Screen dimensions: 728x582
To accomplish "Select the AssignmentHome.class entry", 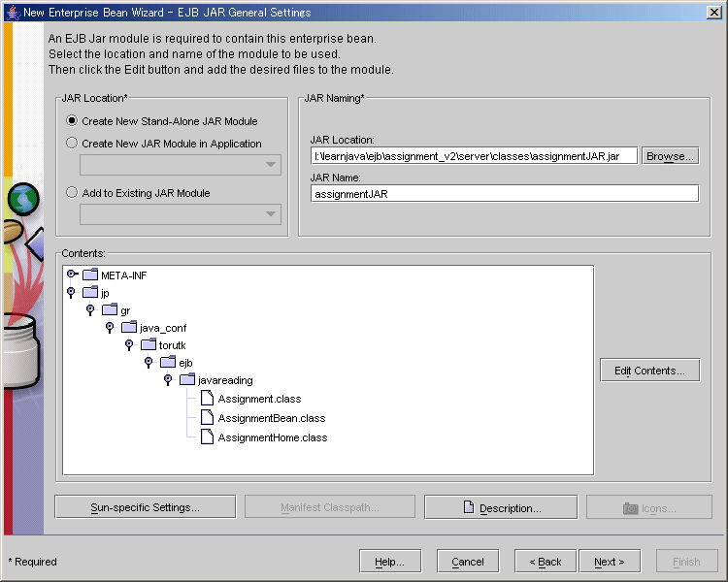I will 273,437.
